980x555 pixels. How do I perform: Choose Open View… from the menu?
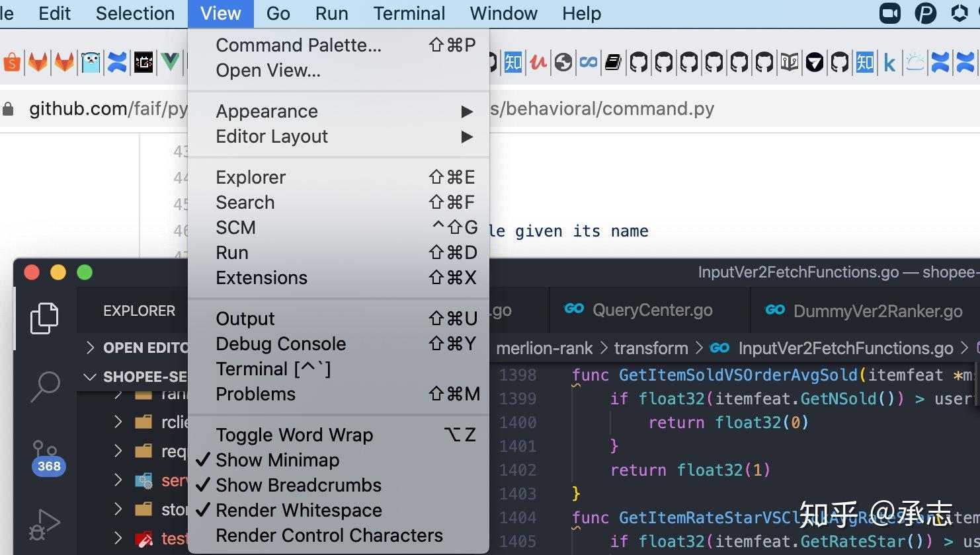pyautogui.click(x=339, y=70)
